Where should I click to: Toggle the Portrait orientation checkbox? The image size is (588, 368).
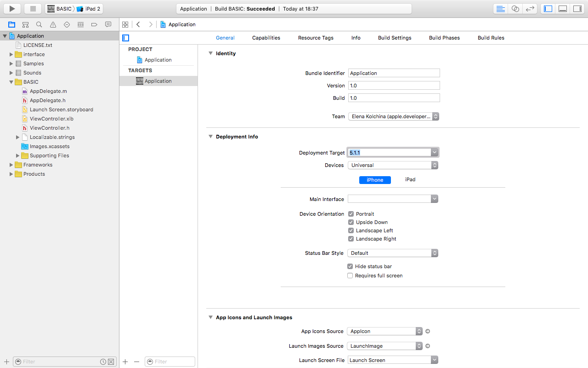point(351,214)
